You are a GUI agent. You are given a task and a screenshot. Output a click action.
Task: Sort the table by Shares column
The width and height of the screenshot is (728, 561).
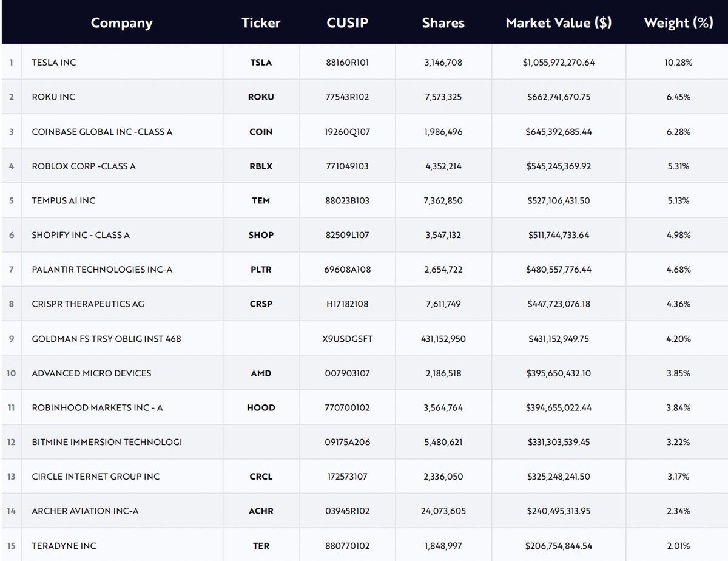(x=443, y=23)
